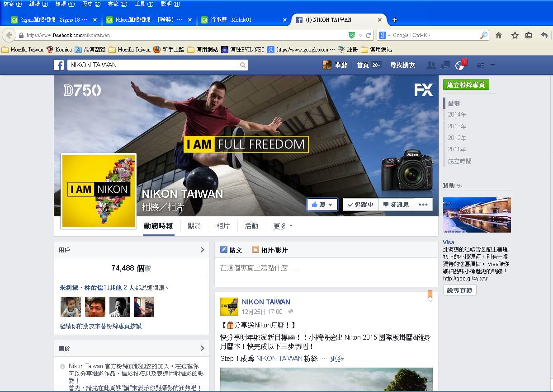553x392 pixels.
Task: Open the 編輯 menu
Action: coord(38,4)
